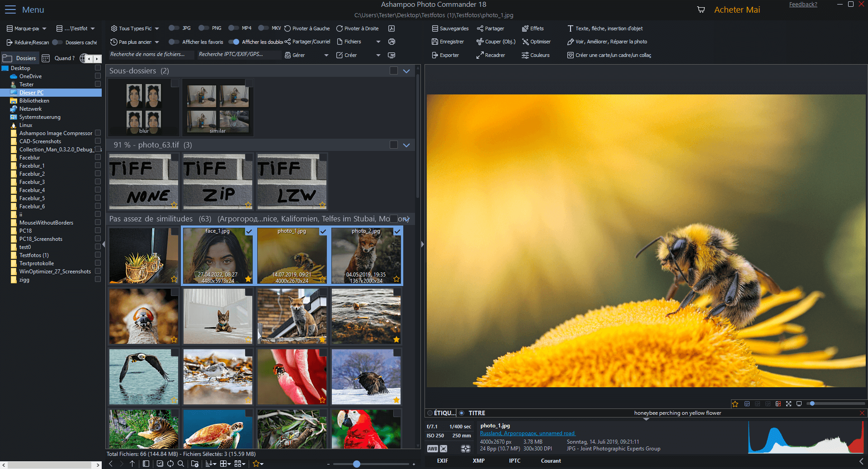The height and width of the screenshot is (469, 868).
Task: Click the monitor icon under the preview
Action: coord(799,404)
